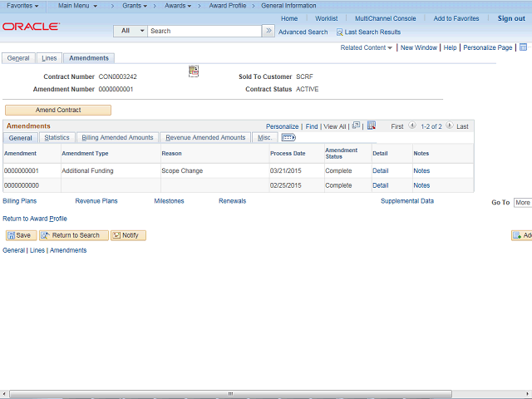532x399 pixels.
Task: Click the bottom General footer link
Action: click(x=13, y=250)
